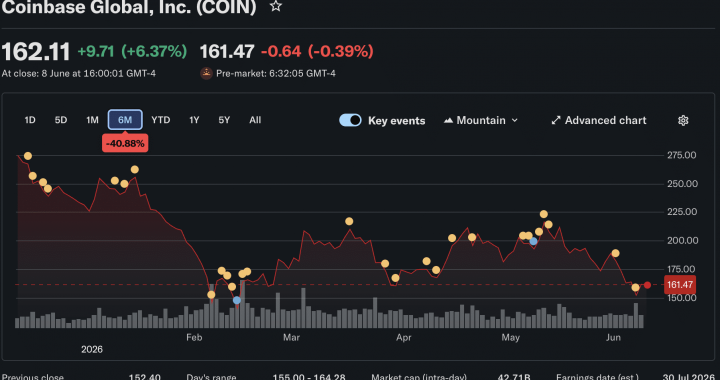Select the 5D time range
This screenshot has width=720, height=380.
61,120
